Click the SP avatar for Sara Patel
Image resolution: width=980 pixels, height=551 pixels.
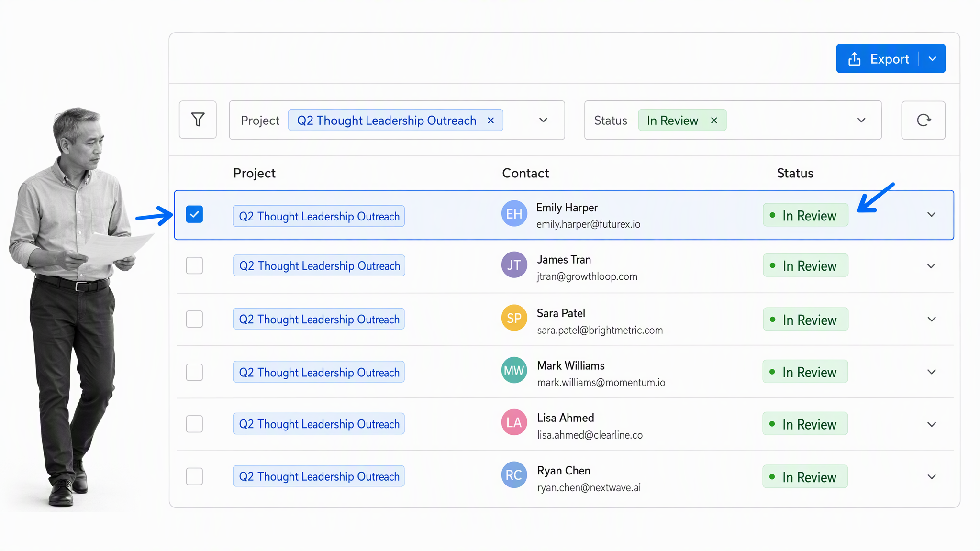click(x=514, y=318)
